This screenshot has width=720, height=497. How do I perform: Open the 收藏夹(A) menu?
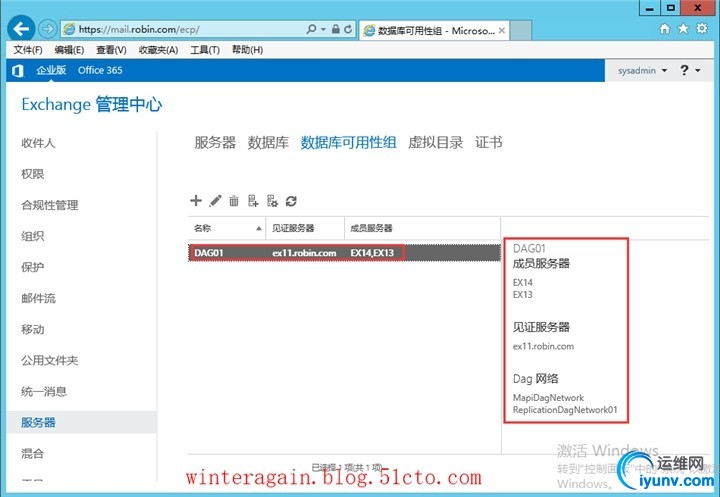tap(158, 50)
